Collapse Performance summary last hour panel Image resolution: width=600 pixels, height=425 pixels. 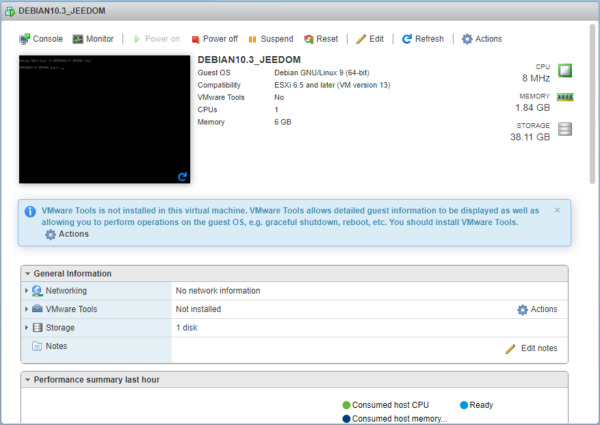[x=28, y=380]
